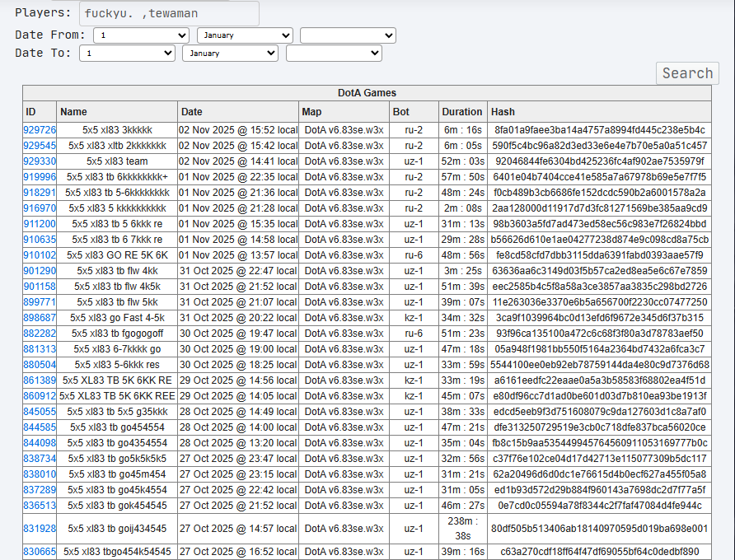This screenshot has height=560, width=735.
Task: Open game ID 910635
Action: [x=40, y=240]
